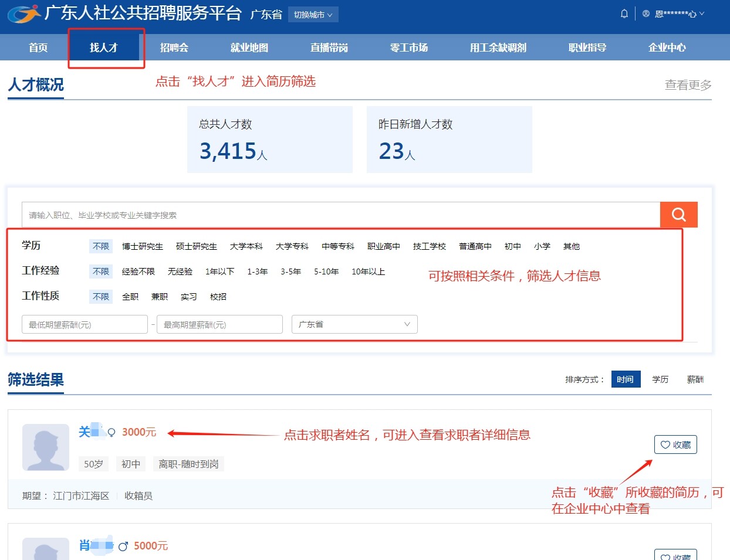Go to the 招聘会 tab
The image size is (730, 560).
[174, 47]
